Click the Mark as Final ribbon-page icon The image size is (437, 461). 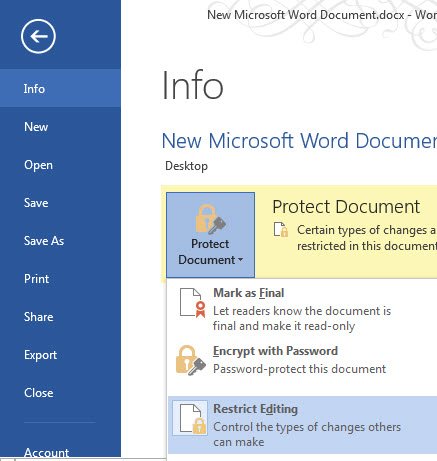[x=192, y=303]
